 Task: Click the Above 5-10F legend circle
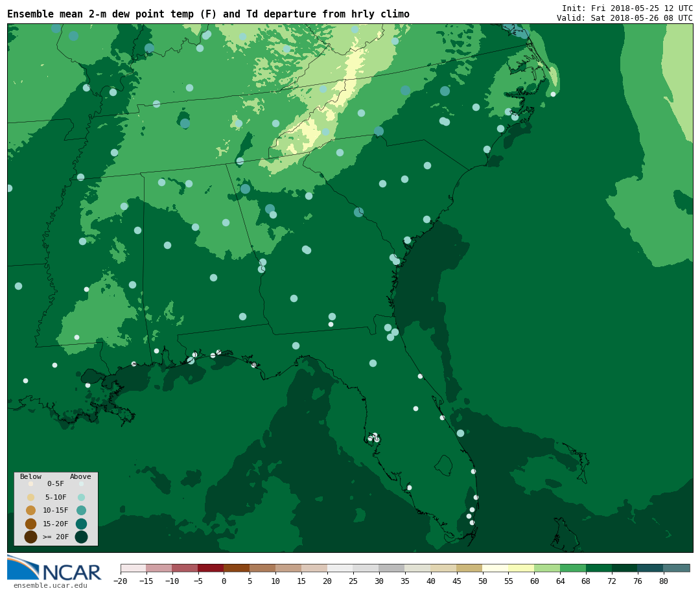81,497
